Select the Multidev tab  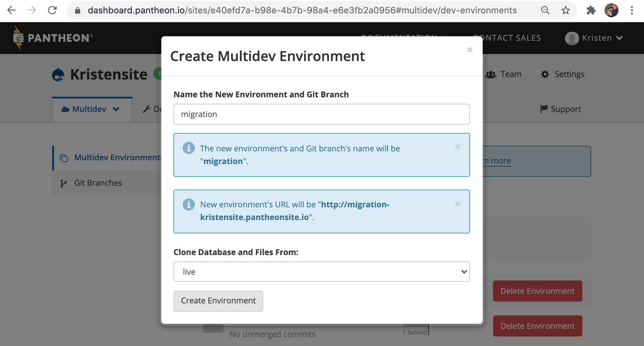click(92, 109)
